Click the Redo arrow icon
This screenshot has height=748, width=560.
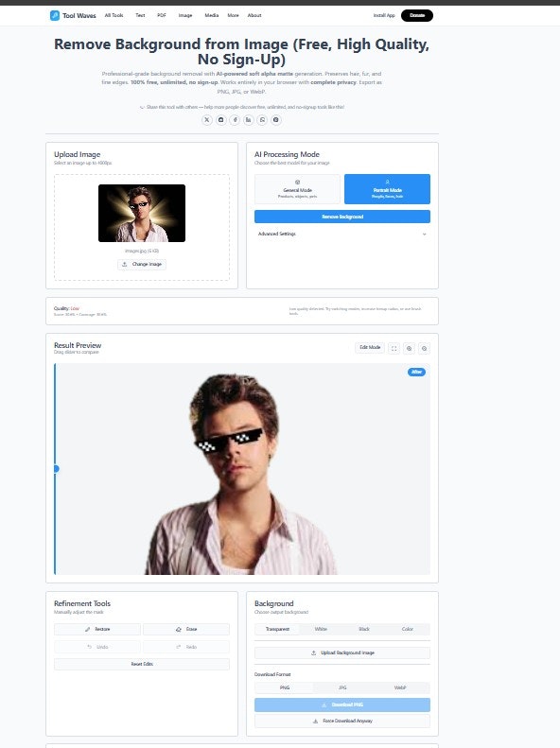coord(179,647)
